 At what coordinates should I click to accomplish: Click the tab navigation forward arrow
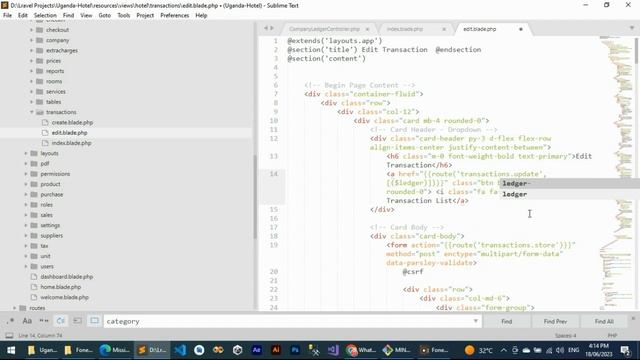pos(272,28)
